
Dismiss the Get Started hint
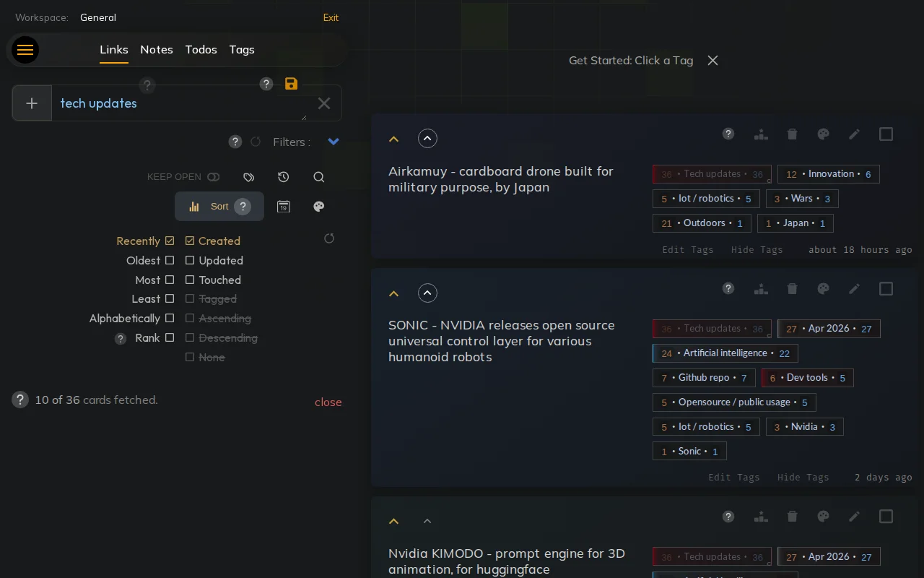coord(713,61)
